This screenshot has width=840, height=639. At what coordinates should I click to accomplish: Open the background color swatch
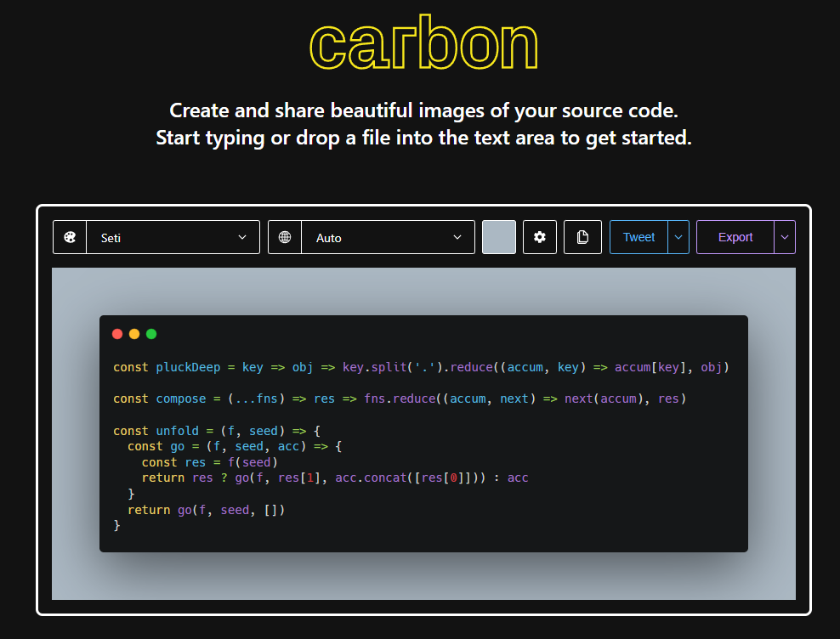coord(499,237)
